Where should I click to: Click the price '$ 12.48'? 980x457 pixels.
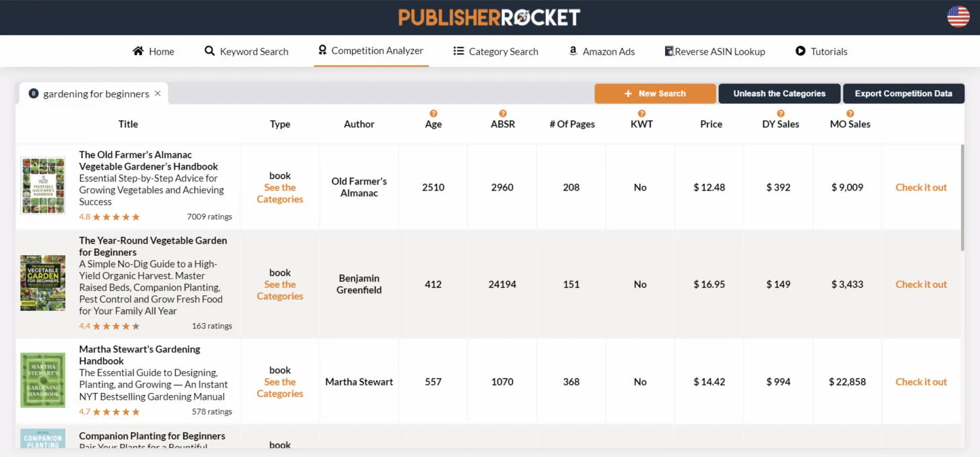[x=709, y=187]
